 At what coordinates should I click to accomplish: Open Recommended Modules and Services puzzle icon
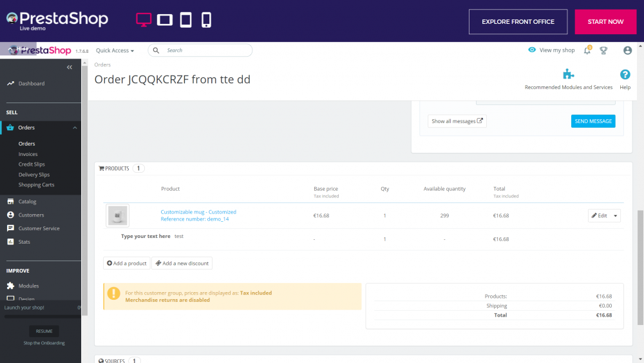click(568, 75)
